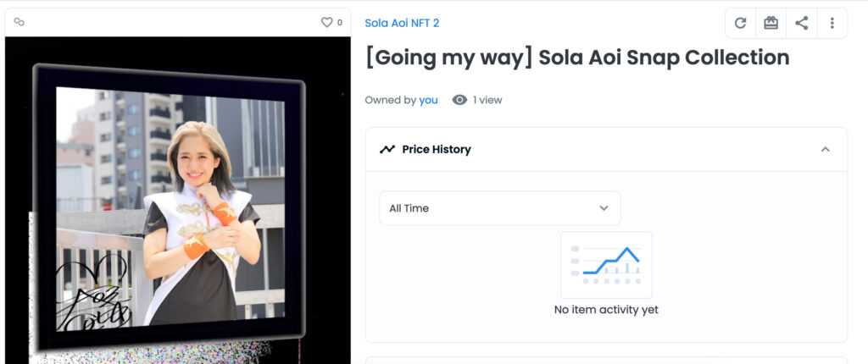Click the "1 view" count text
Viewport: 868px width, 364px height.
487,100
